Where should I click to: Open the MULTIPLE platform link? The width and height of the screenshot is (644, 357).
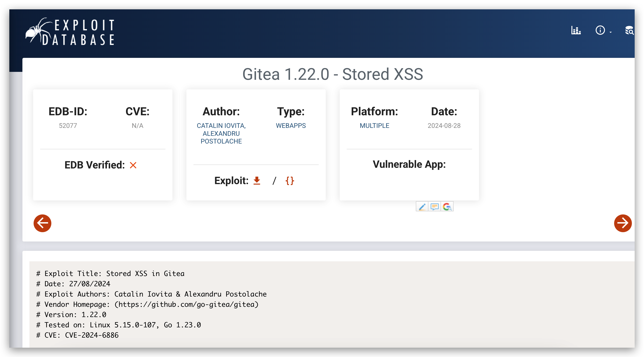click(x=374, y=126)
